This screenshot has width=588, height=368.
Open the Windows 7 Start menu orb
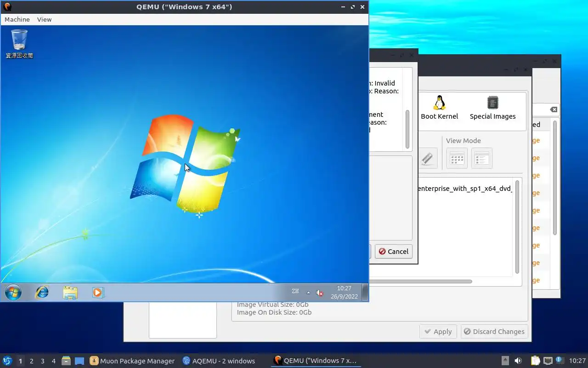click(x=13, y=292)
